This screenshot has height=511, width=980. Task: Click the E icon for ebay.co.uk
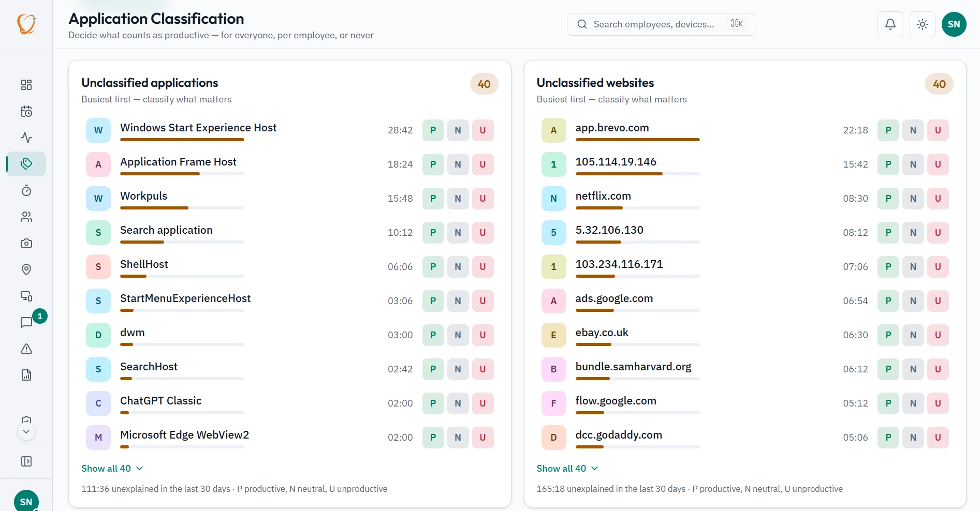click(x=554, y=335)
